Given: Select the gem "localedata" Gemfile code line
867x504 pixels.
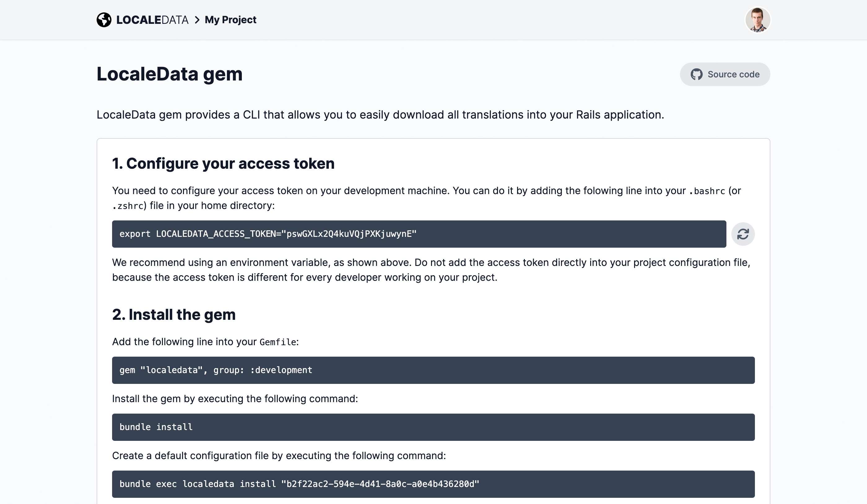Looking at the screenshot, I should point(434,370).
